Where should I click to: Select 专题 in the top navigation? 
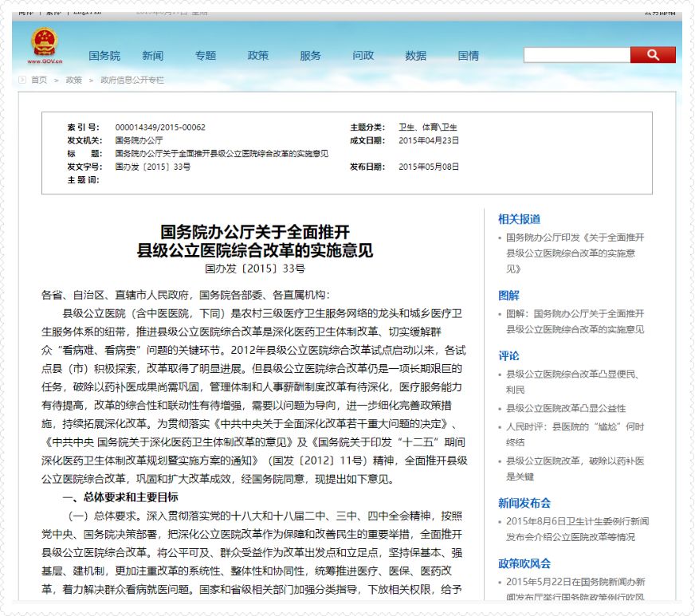(206, 56)
